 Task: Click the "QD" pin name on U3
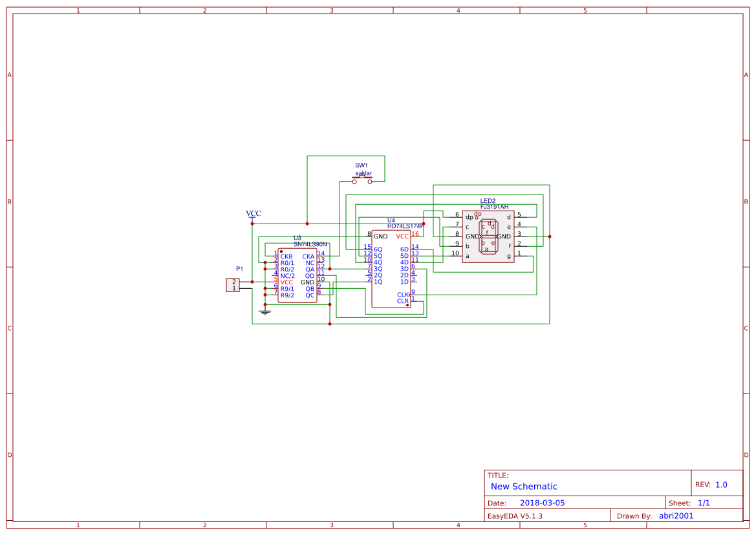pyautogui.click(x=310, y=276)
